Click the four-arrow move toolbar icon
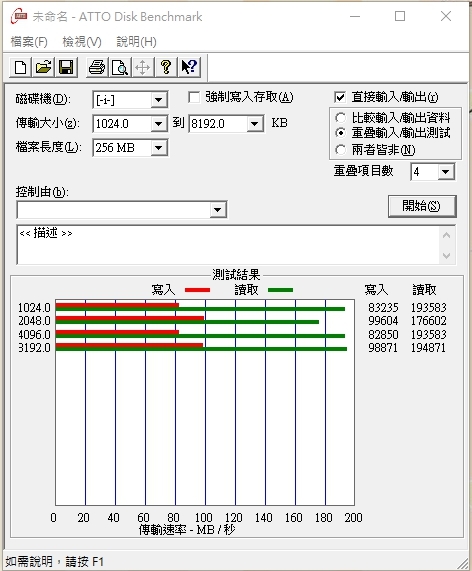The width and height of the screenshot is (472, 571). tap(142, 67)
